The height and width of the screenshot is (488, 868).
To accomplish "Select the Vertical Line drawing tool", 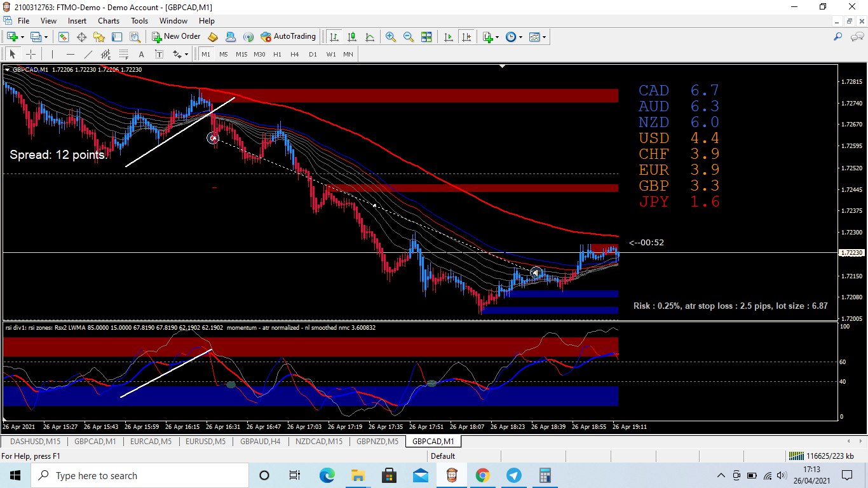I will (52, 55).
